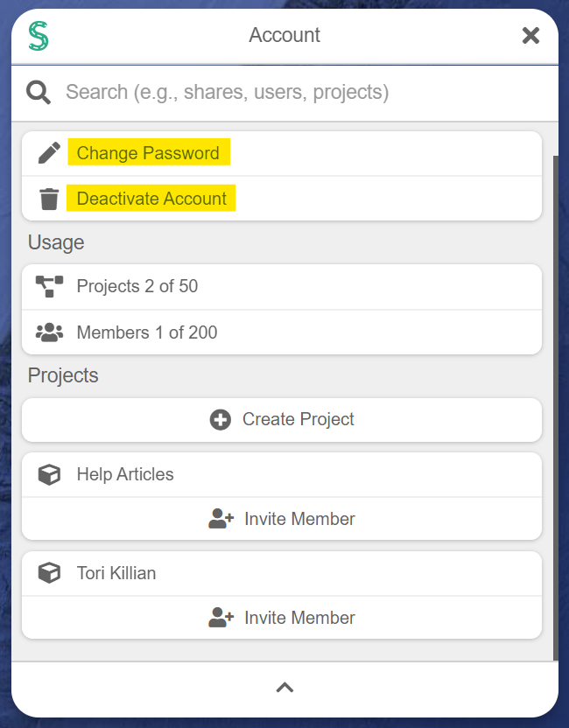
Task: Click the pencil icon beside Change Password
Action: (50, 152)
